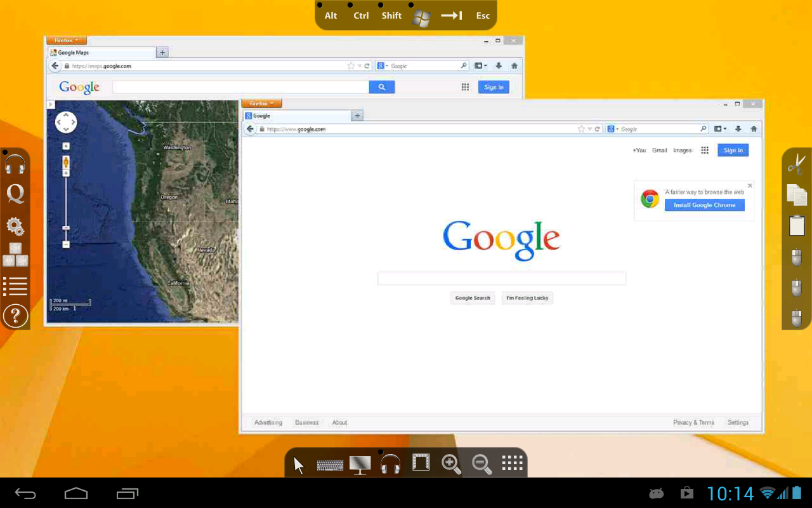Open the Gmail link
Screen dimensions: 812x508
click(660, 150)
